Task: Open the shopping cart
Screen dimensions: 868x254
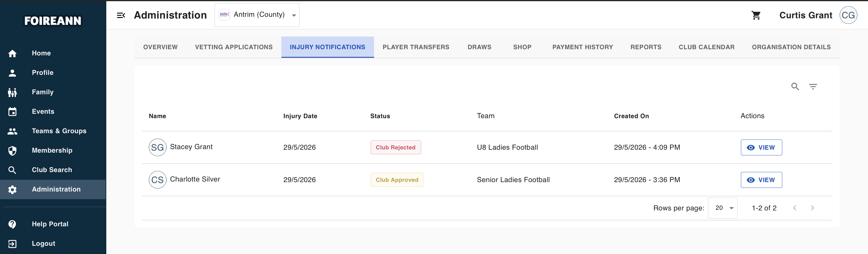Action: (x=756, y=15)
